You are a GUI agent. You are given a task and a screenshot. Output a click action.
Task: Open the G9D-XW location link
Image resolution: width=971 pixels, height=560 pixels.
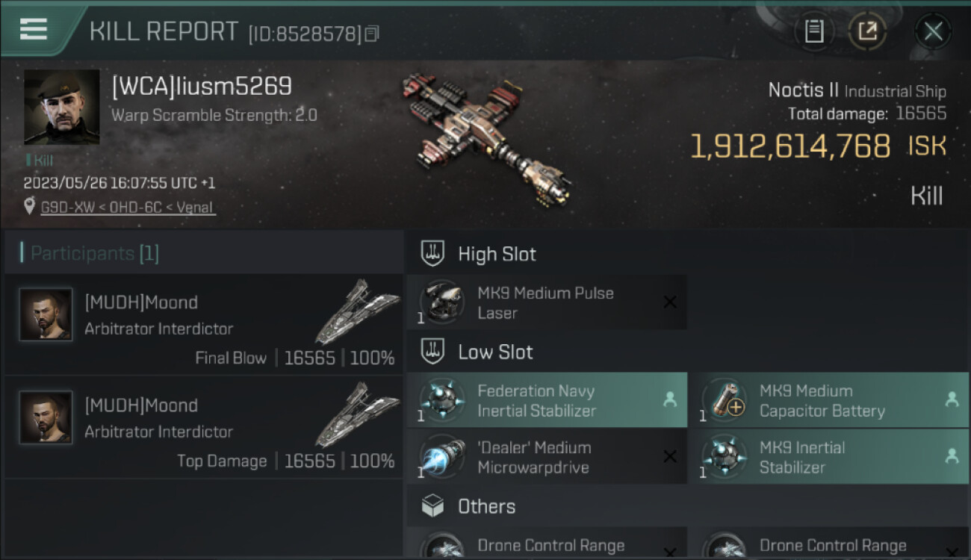tap(128, 208)
